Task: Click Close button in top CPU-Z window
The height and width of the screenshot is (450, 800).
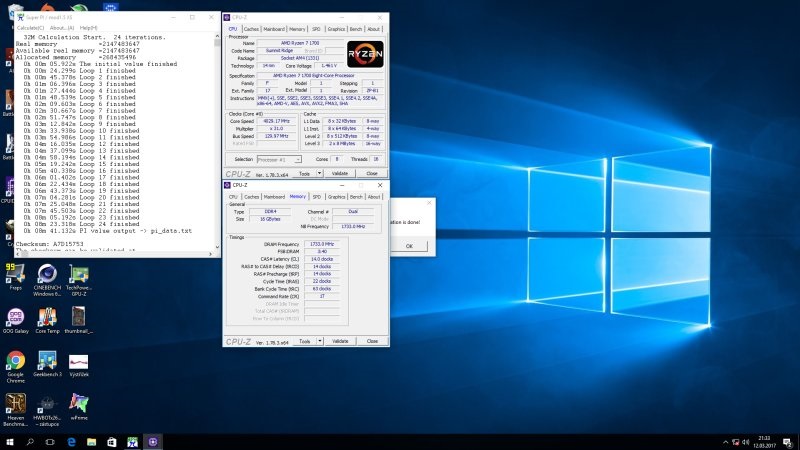Action: 372,173
